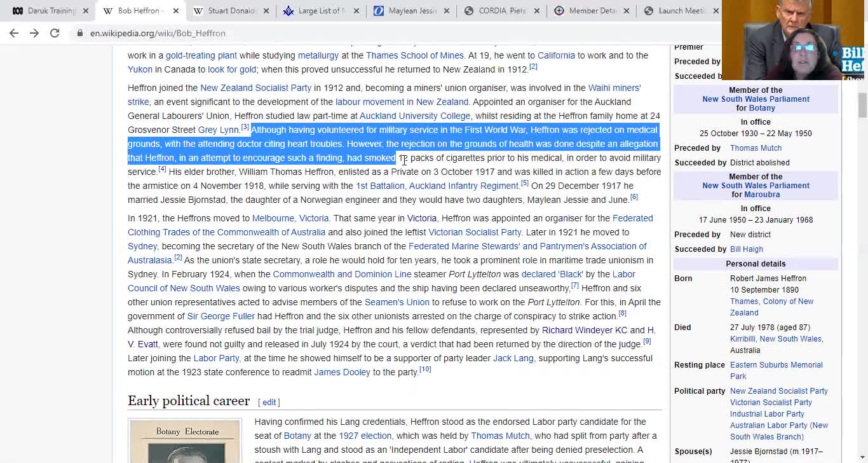868x463 pixels.
Task: Close the Bob Heffron tab
Action: [176, 11]
